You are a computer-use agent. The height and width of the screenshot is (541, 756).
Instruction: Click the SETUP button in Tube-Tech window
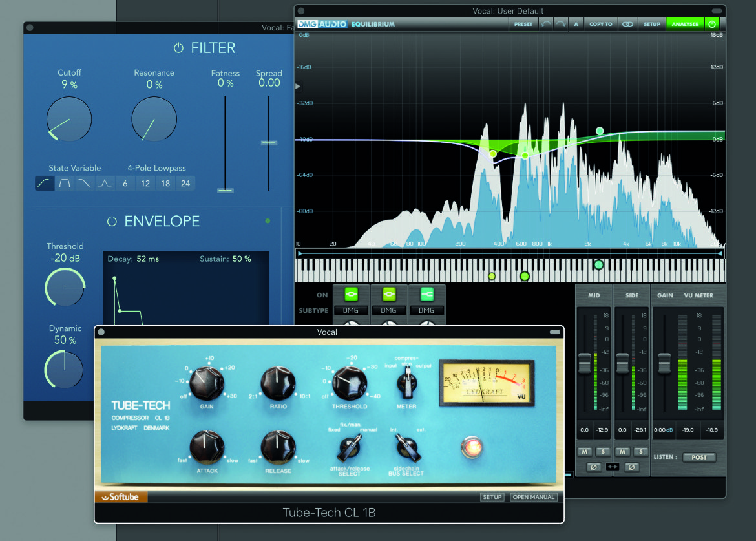pos(492,497)
